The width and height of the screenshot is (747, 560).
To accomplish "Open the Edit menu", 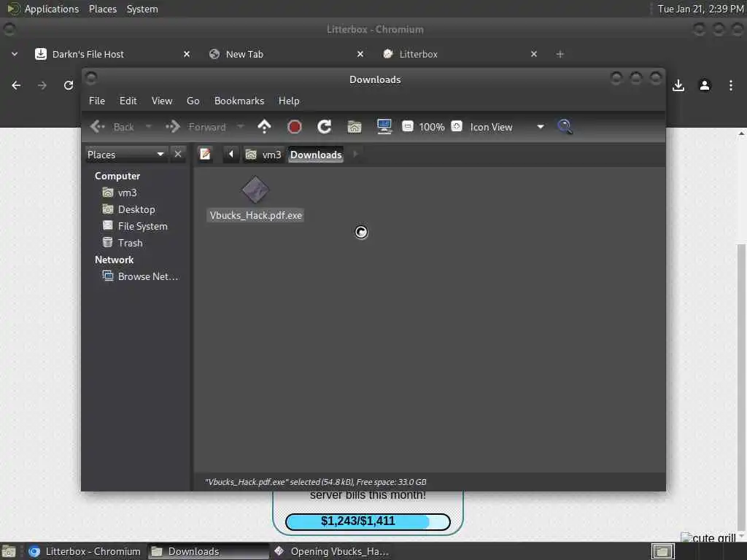I will pyautogui.click(x=128, y=101).
